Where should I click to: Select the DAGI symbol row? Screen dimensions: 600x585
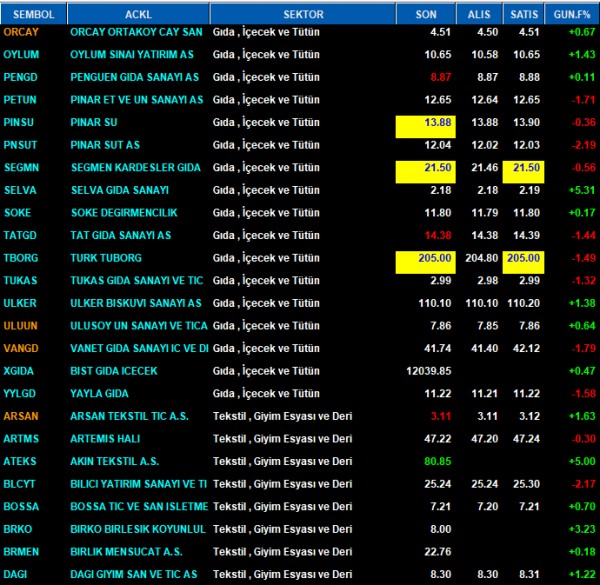(x=17, y=574)
